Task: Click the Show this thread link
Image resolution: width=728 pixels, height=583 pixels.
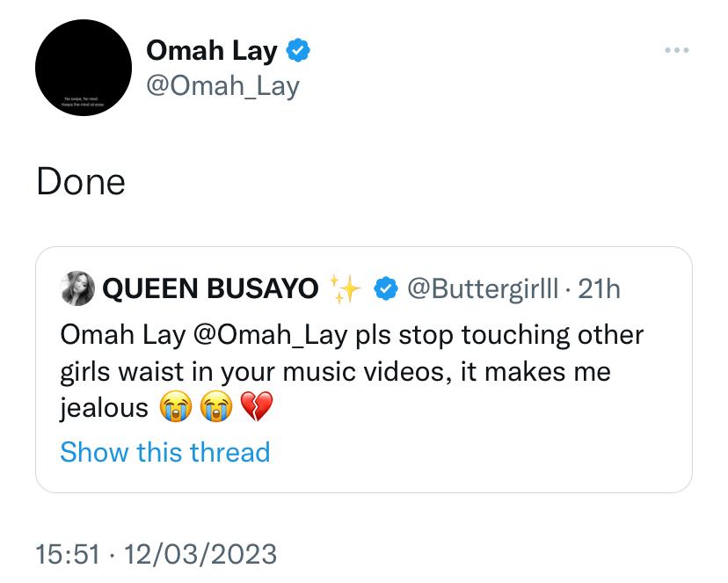Action: click(165, 452)
